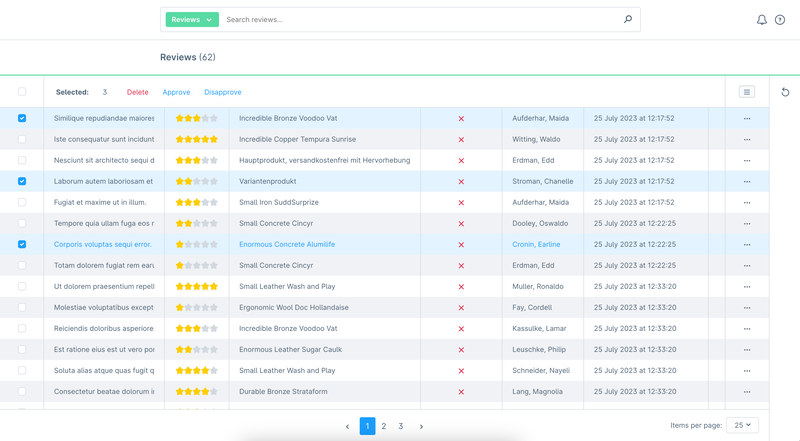Viewport: 800px width, 441px height.
Task: Click red X status for Witting, Waldo
Action: 461,140
